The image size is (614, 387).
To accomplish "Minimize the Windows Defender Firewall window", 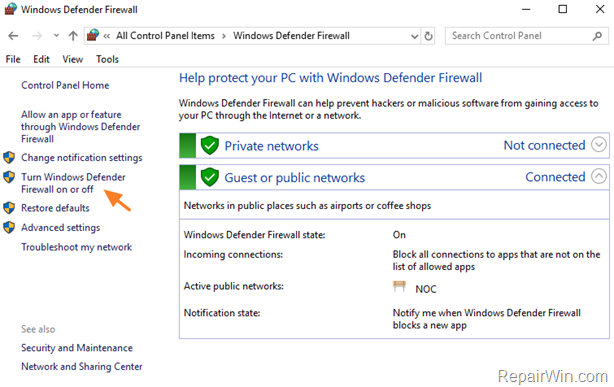I will [526, 9].
